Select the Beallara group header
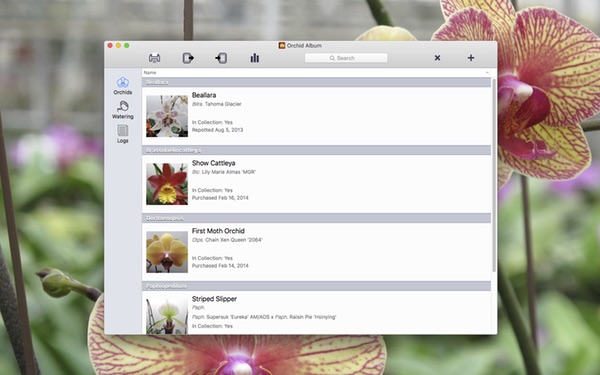Image resolution: width=600 pixels, height=375 pixels. [x=316, y=82]
